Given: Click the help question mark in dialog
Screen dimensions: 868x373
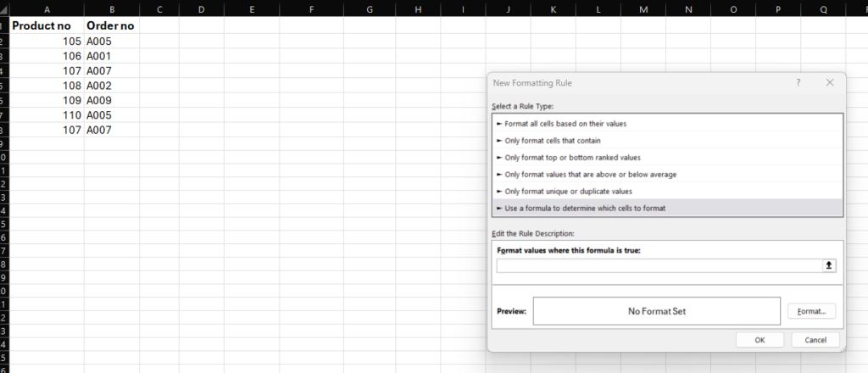Looking at the screenshot, I should [798, 82].
